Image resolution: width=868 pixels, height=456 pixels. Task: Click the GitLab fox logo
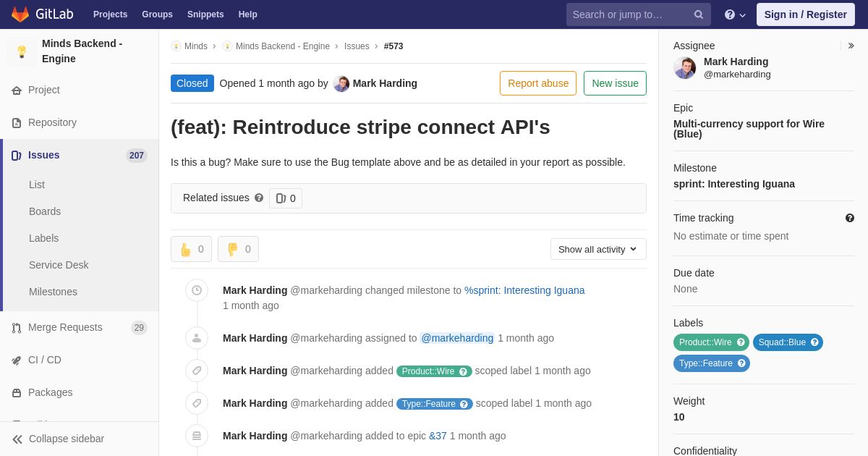point(20,14)
